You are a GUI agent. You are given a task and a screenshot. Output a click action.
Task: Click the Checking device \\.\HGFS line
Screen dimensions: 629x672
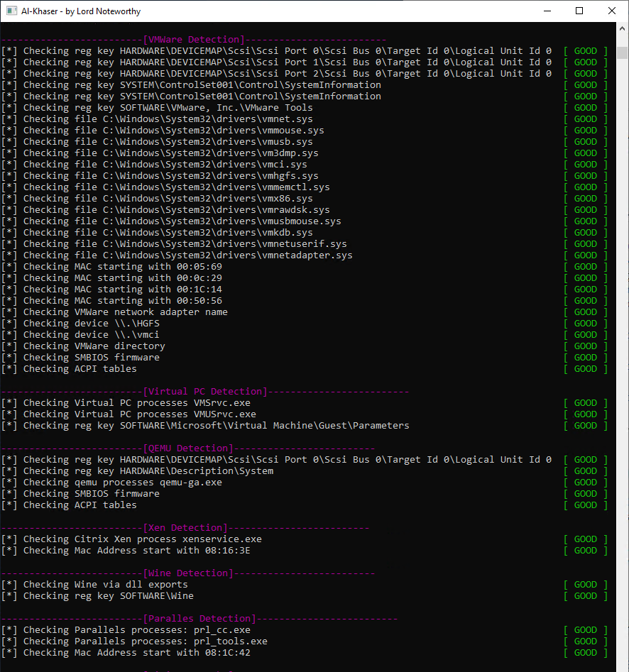coord(80,324)
